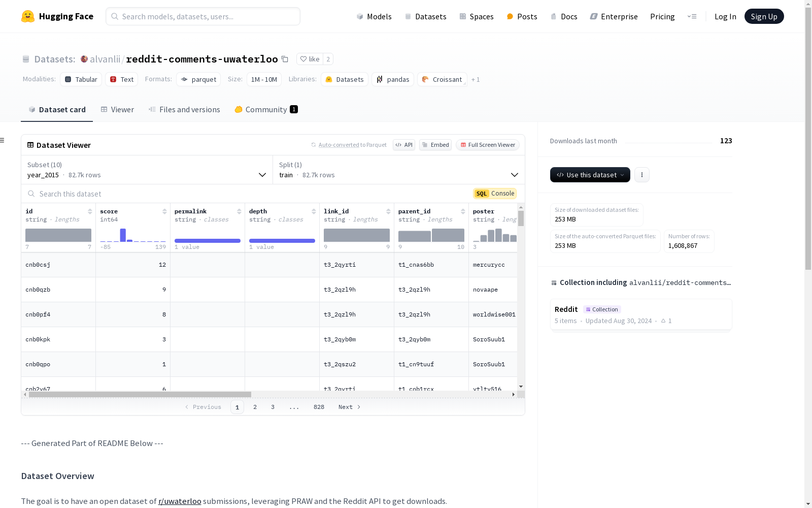Viewport: 812px width, 508px height.
Task: Open Docs in the navigation
Action: pyautogui.click(x=564, y=16)
